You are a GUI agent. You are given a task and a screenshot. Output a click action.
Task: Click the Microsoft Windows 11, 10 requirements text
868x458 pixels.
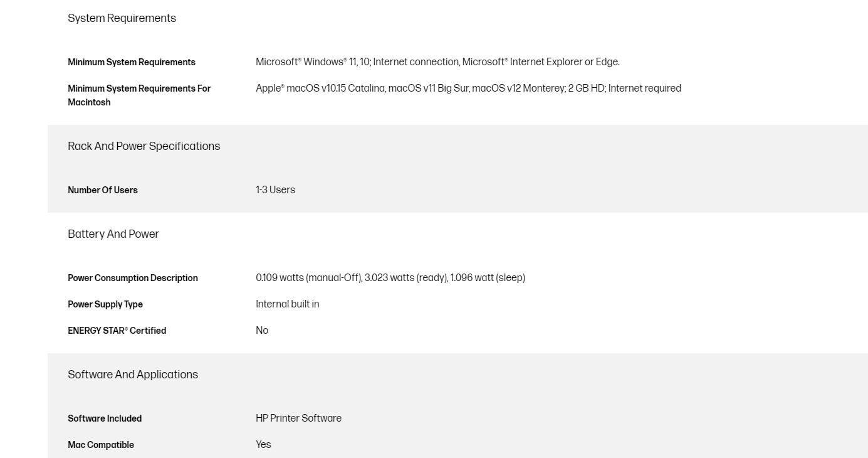pos(437,61)
